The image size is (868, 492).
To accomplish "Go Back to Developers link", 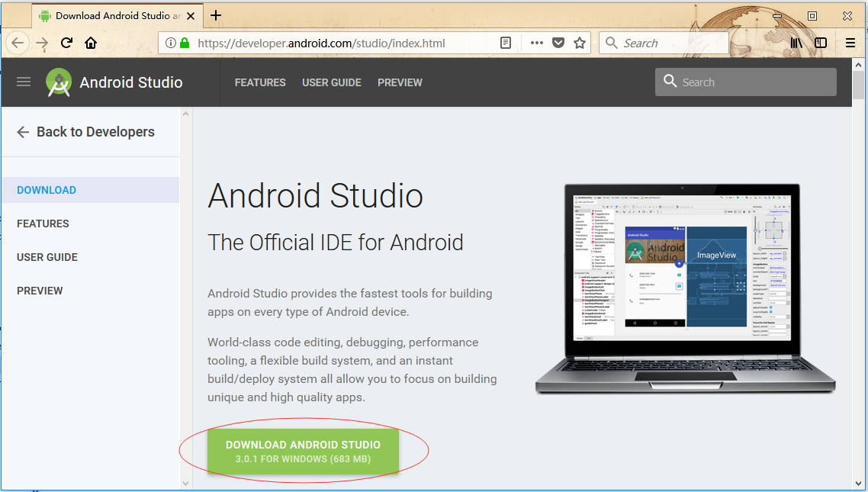I will tap(85, 132).
